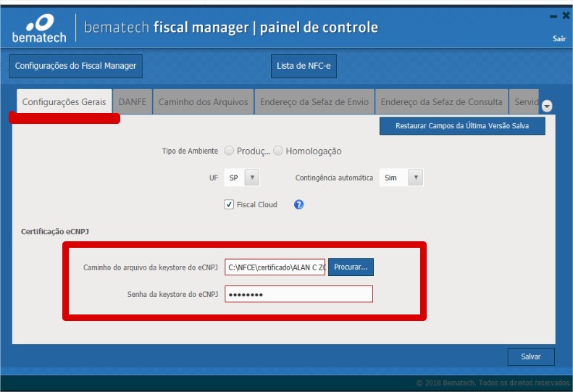Click Sair to exit

tap(559, 38)
